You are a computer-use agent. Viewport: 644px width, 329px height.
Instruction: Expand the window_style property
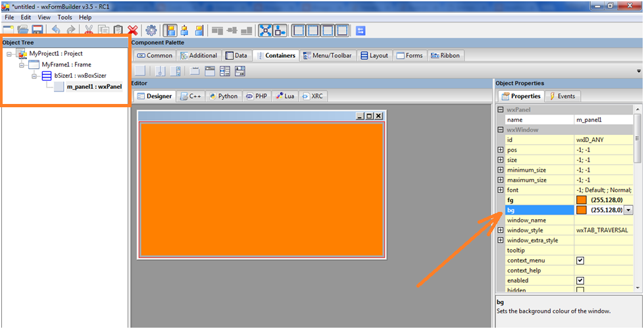click(500, 230)
